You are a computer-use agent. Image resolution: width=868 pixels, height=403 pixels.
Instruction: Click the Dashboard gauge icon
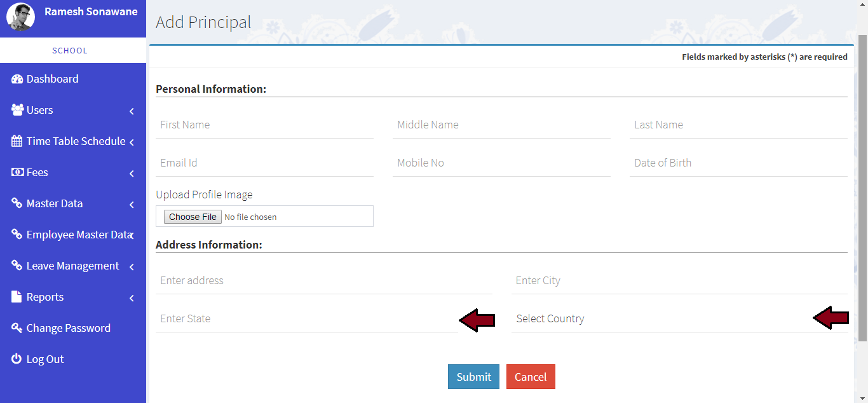[17, 79]
